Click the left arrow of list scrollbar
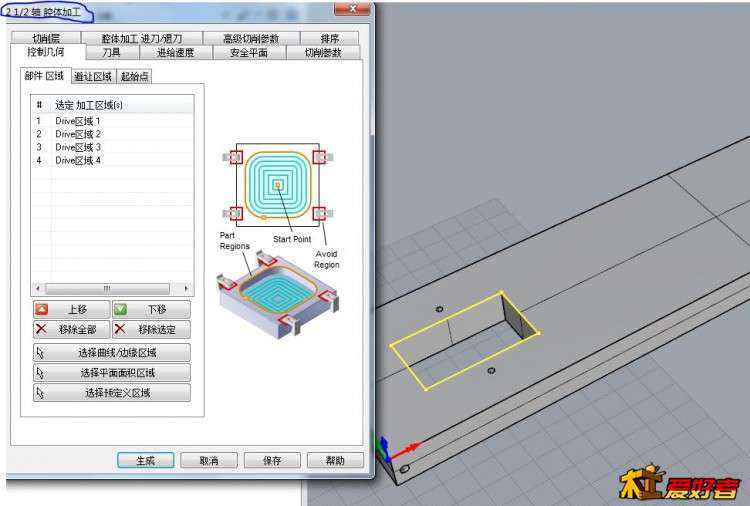Image resolution: width=750 pixels, height=506 pixels. click(x=38, y=288)
